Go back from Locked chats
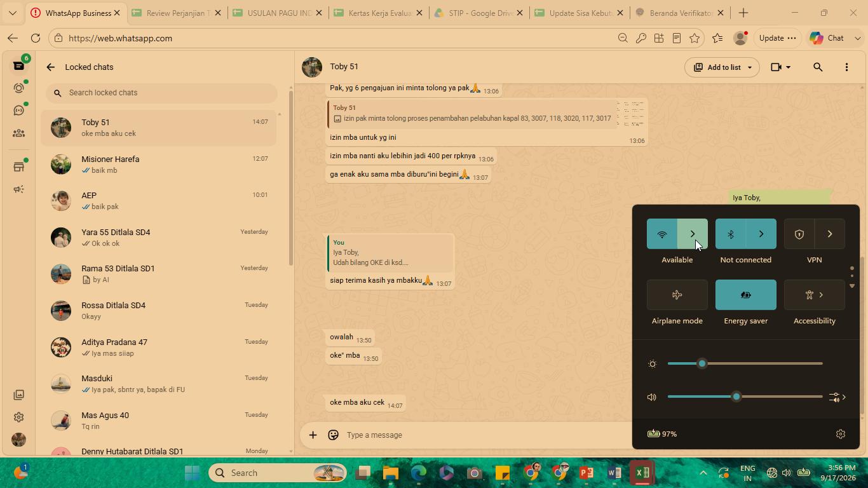Screen dimensions: 868x488 (51, 67)
